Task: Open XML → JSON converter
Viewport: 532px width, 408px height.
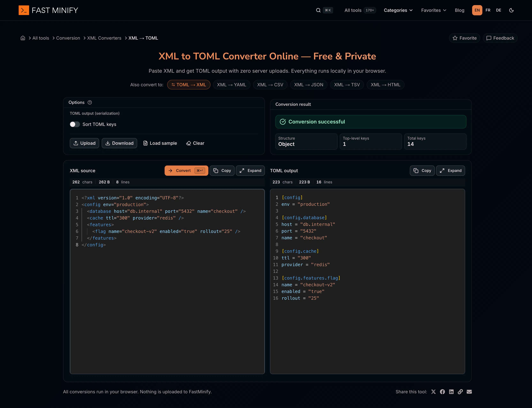Action: tap(308, 85)
